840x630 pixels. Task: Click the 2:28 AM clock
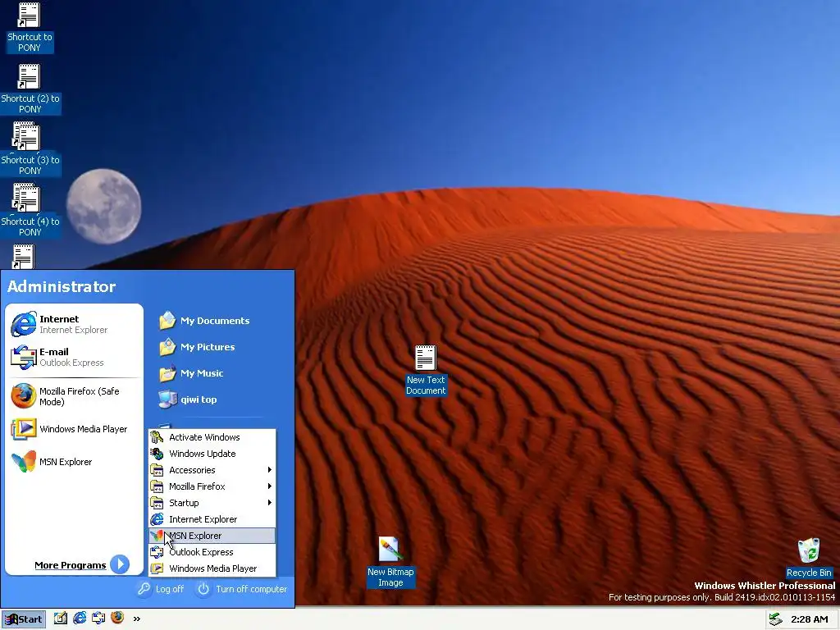809,619
